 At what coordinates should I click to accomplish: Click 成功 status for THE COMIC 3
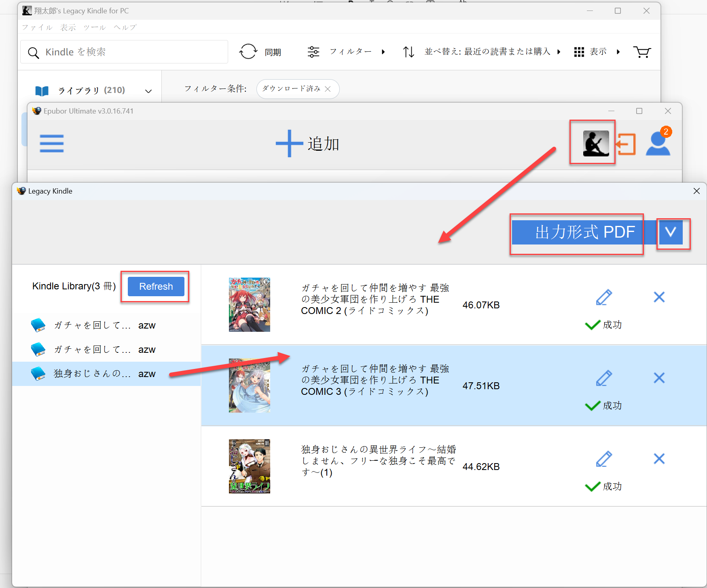[603, 406]
